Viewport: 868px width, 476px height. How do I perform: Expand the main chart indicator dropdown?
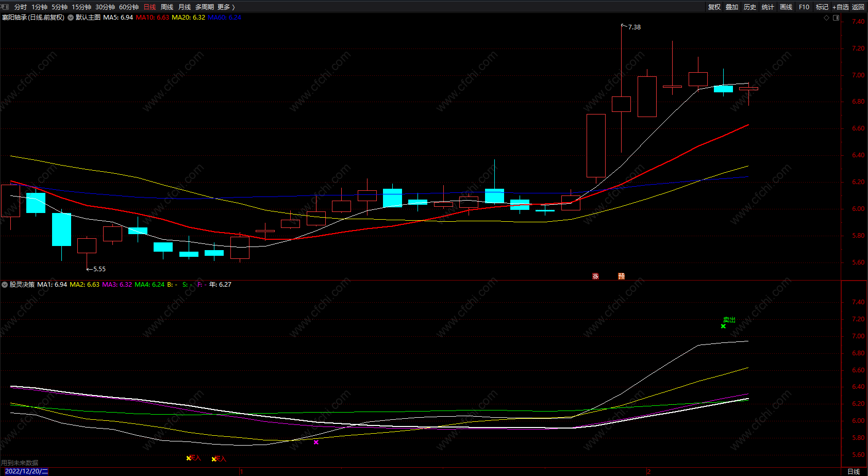click(71, 18)
